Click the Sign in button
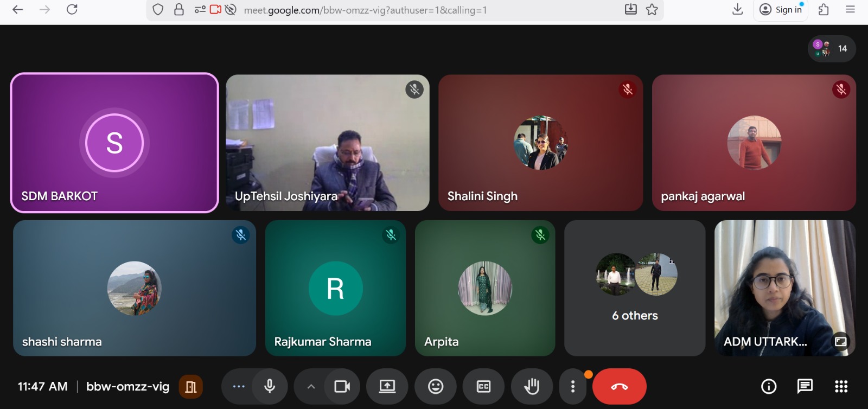The image size is (868, 409). click(781, 10)
